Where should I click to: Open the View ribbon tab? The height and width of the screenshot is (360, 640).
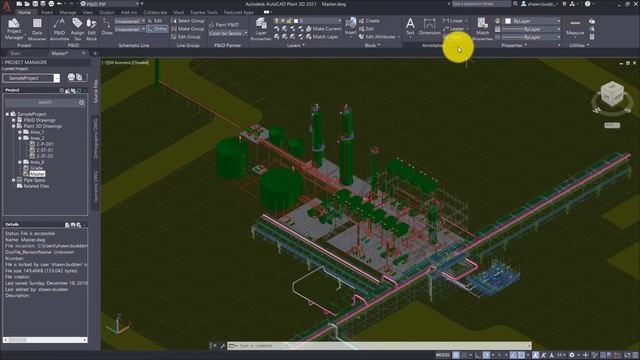pyautogui.click(x=87, y=12)
